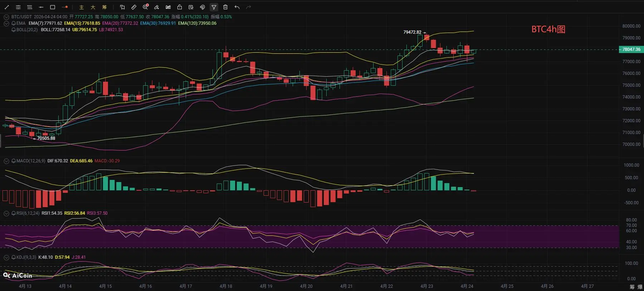Click the UB:79614.75 upper band value

click(x=84, y=30)
